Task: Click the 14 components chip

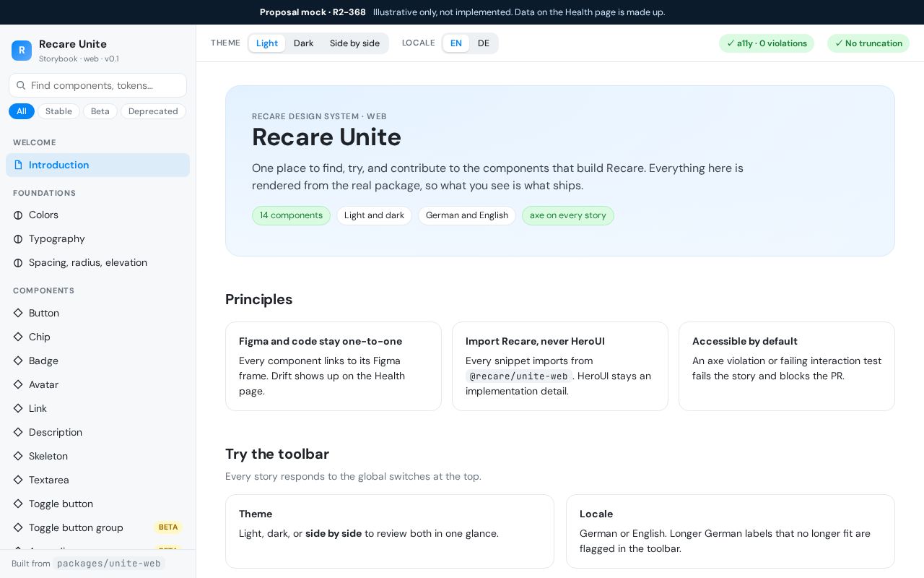Action: click(x=291, y=215)
